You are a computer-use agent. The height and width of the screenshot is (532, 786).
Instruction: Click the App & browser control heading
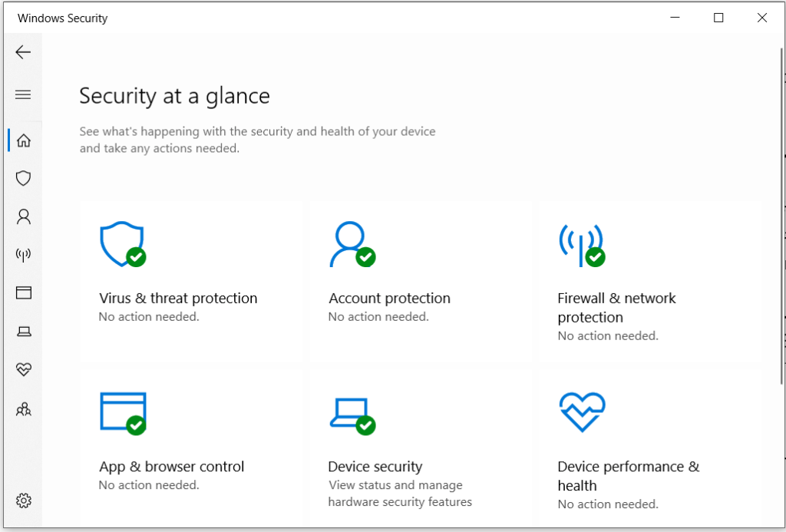[171, 467]
